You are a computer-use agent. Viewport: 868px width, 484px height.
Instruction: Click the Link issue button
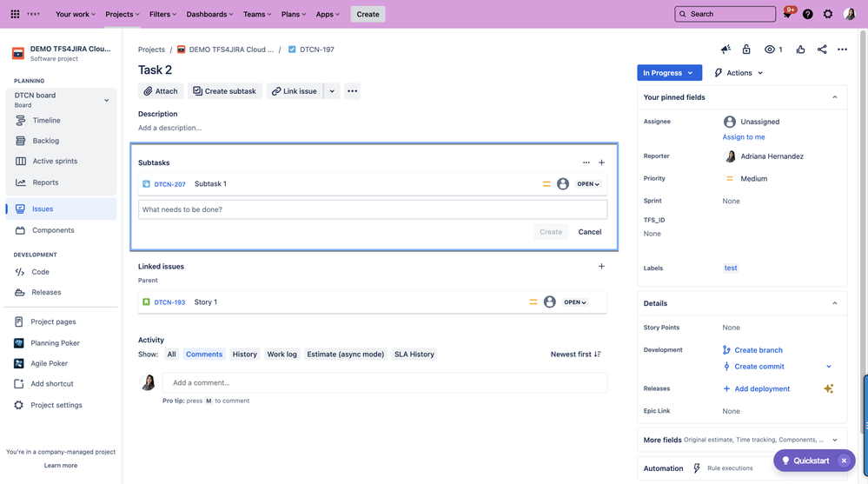(x=295, y=91)
